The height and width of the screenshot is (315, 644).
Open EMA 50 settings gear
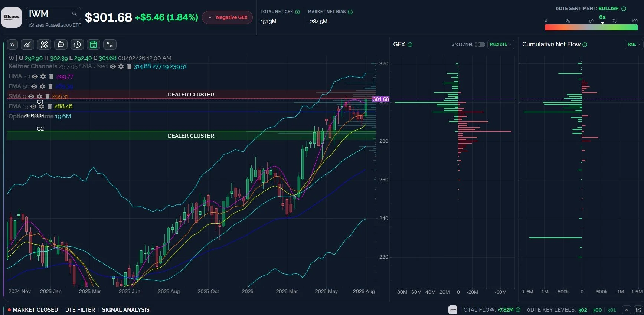pyautogui.click(x=42, y=86)
